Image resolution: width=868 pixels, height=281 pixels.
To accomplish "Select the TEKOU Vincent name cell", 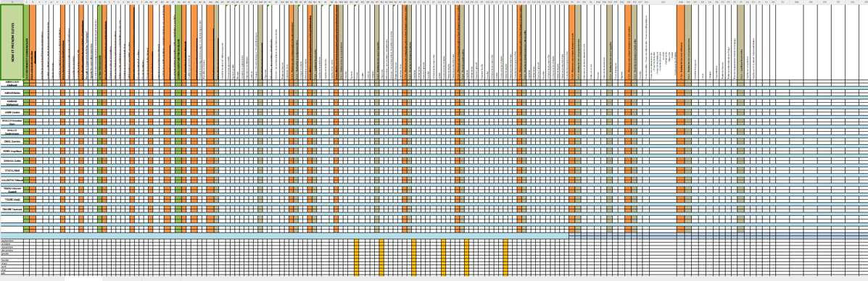I will pyautogui.click(x=12, y=190).
